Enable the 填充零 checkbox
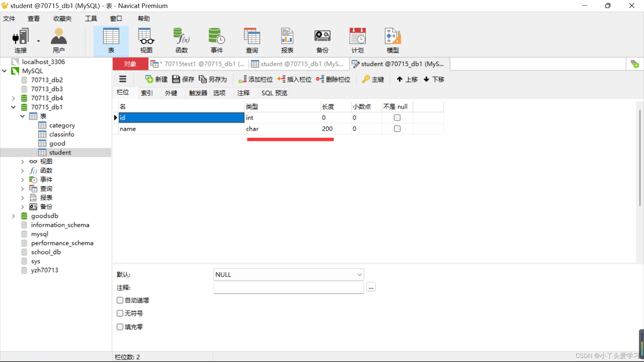Screen dimensions: 644x362 click(120, 327)
